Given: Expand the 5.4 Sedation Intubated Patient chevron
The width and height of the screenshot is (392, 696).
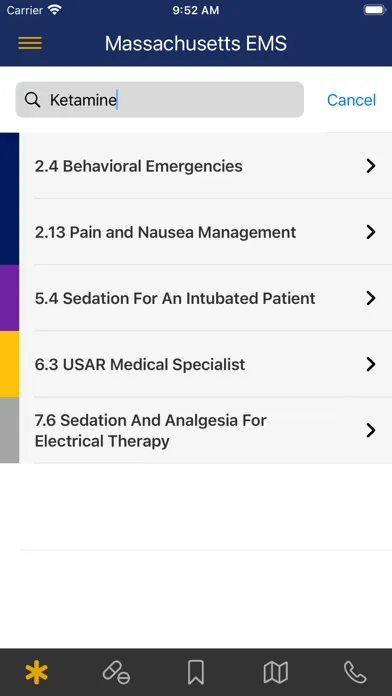Looking at the screenshot, I should (371, 298).
